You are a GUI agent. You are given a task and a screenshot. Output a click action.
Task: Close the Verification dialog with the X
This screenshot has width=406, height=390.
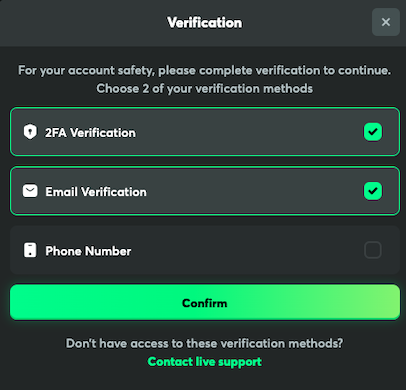click(386, 22)
